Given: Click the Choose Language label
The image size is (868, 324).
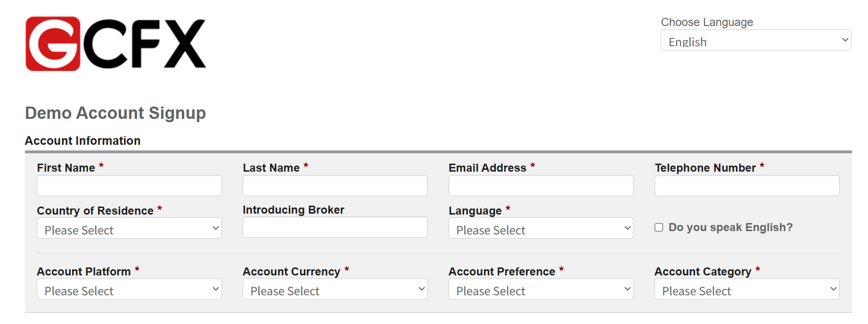Looking at the screenshot, I should coord(707,22).
